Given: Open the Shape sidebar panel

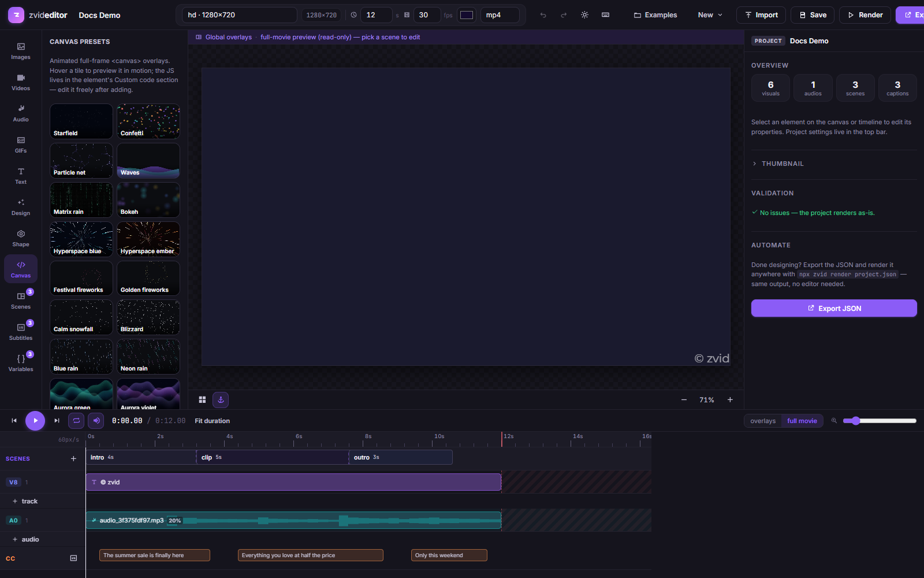Looking at the screenshot, I should (x=21, y=238).
